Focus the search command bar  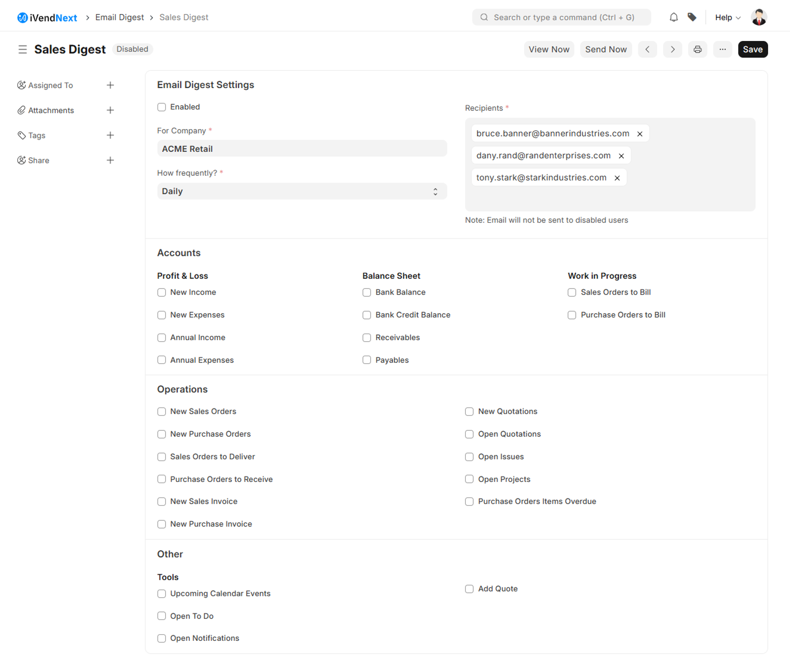[x=561, y=17]
